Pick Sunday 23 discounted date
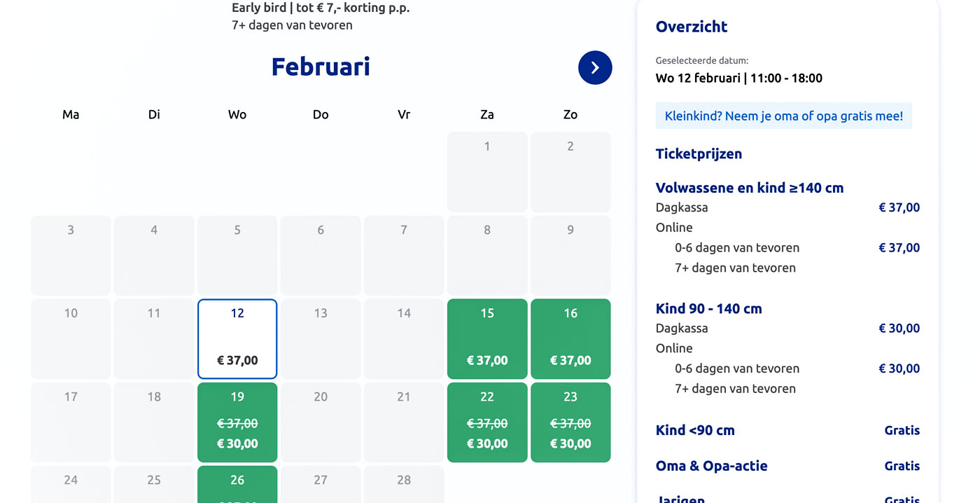The height and width of the screenshot is (503, 980). [570, 422]
